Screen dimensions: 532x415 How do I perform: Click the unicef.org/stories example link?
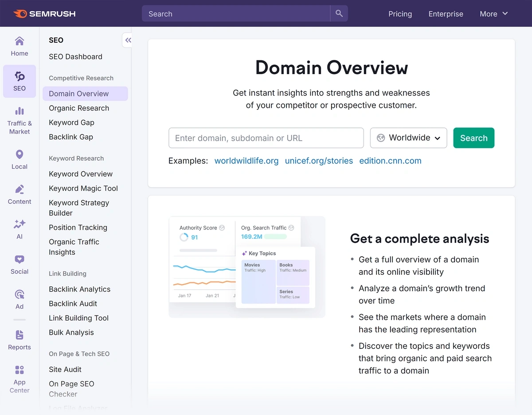[319, 161]
